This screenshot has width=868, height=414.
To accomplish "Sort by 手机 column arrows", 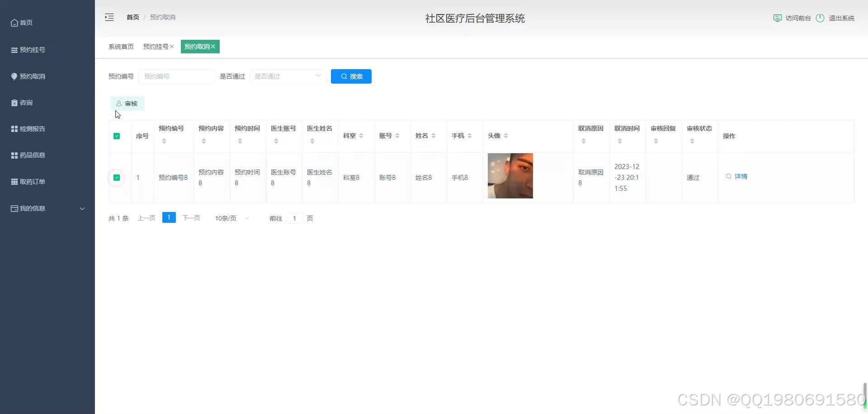I will 470,136.
